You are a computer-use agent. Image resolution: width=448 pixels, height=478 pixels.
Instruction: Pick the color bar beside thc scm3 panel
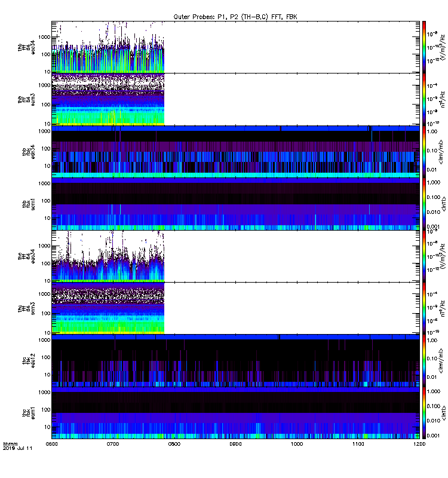coord(424,308)
